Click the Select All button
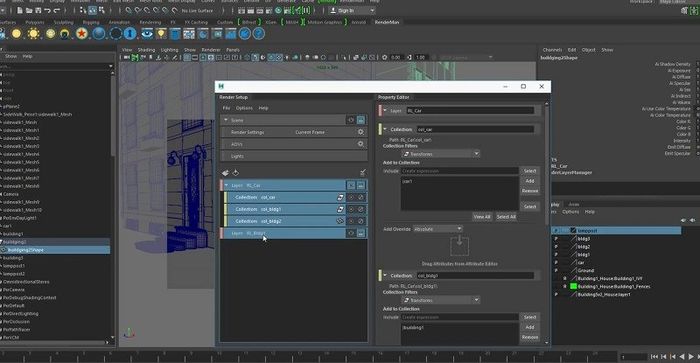 tap(506, 217)
